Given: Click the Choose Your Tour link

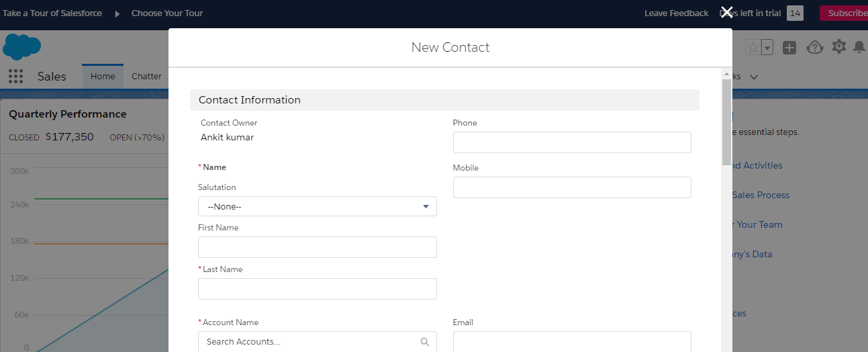Looking at the screenshot, I should point(167,13).
